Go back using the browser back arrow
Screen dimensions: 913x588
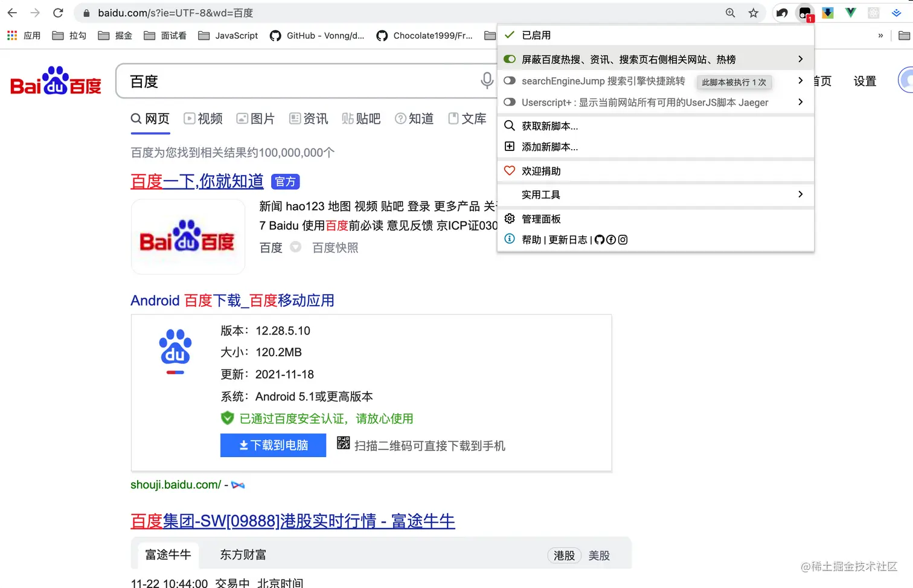click(12, 13)
